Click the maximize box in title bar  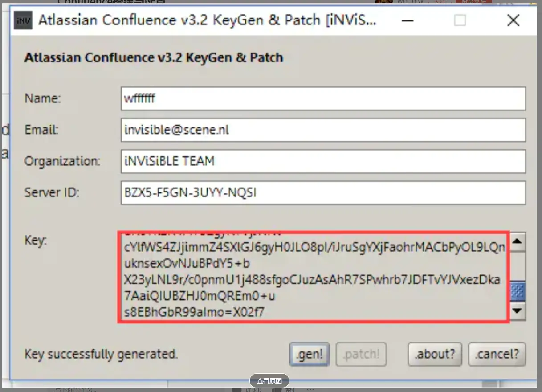click(x=460, y=20)
